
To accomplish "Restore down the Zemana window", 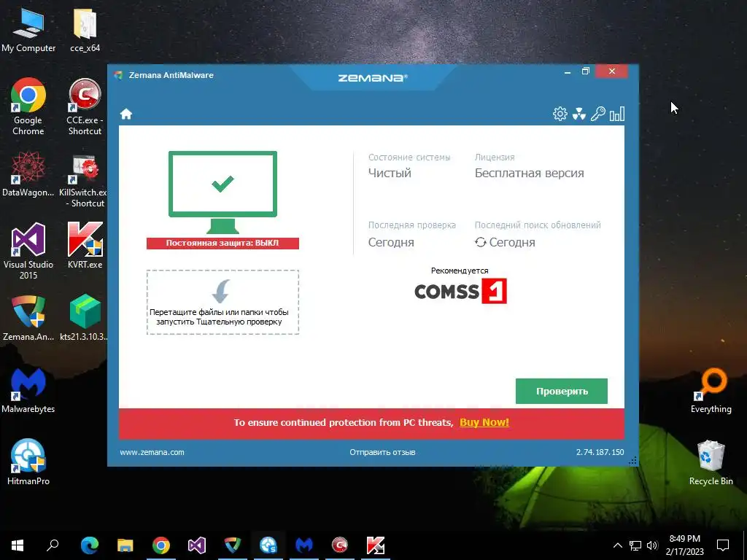I will tap(586, 71).
